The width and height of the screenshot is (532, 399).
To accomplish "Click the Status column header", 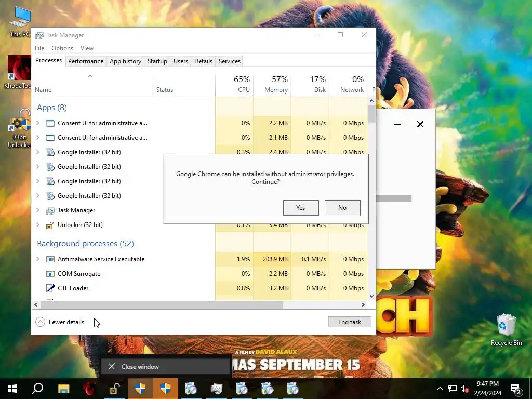I will 184,84.
